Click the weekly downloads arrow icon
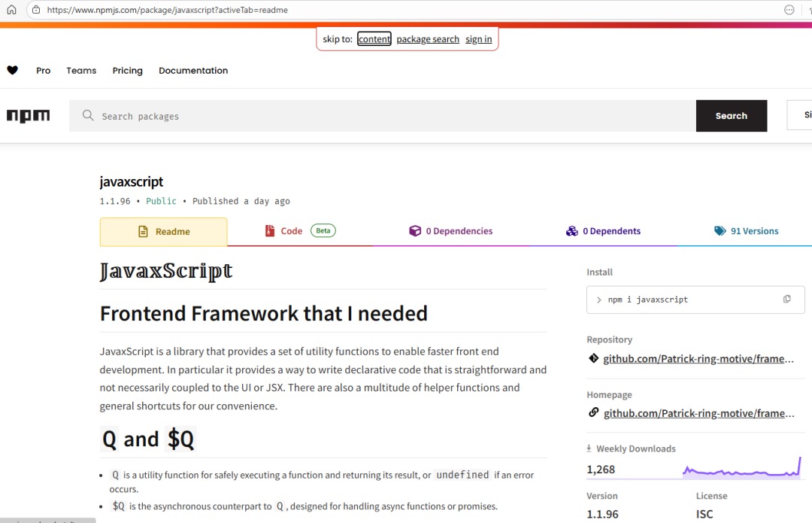 [589, 449]
